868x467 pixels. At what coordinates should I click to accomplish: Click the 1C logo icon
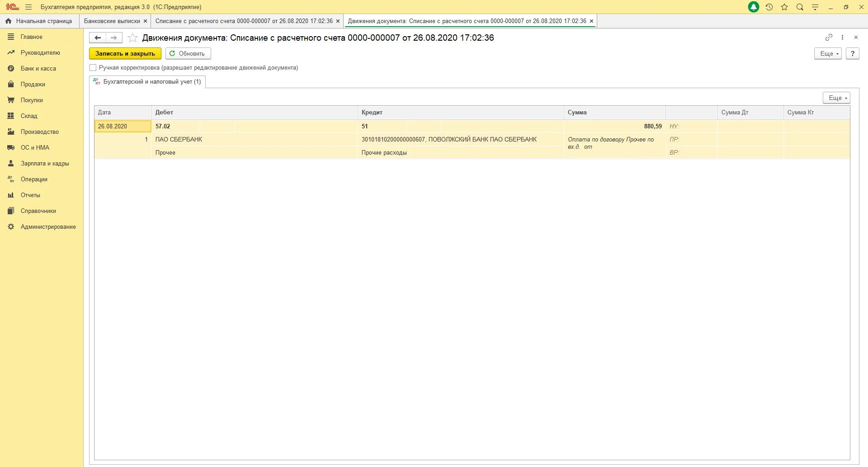pos(12,7)
